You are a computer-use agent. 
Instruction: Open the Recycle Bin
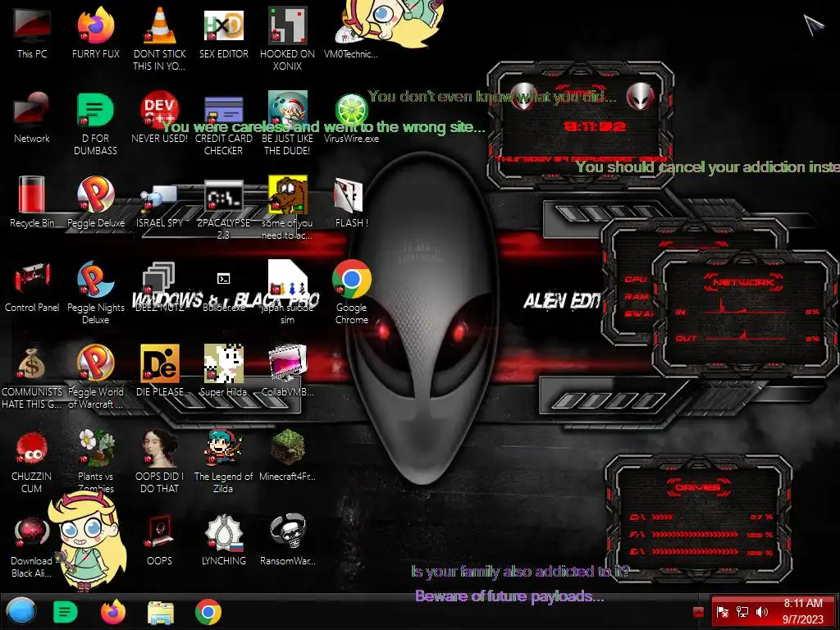(x=32, y=203)
